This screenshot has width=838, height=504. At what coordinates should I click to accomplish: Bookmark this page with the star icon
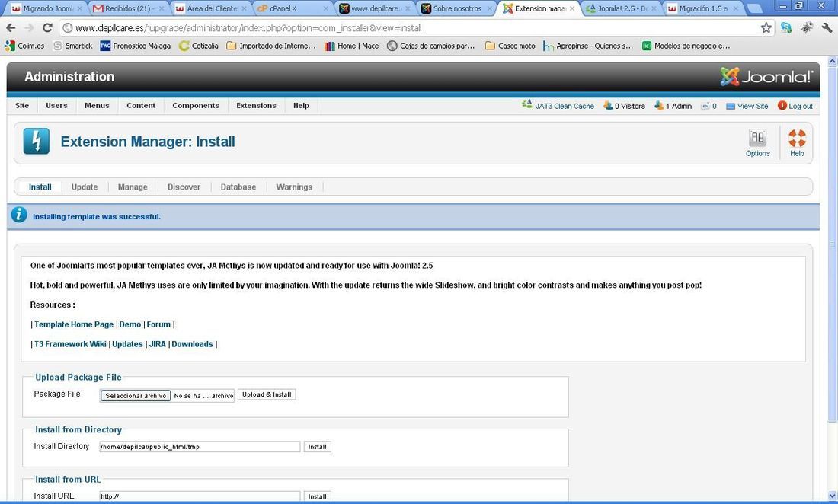click(x=766, y=27)
